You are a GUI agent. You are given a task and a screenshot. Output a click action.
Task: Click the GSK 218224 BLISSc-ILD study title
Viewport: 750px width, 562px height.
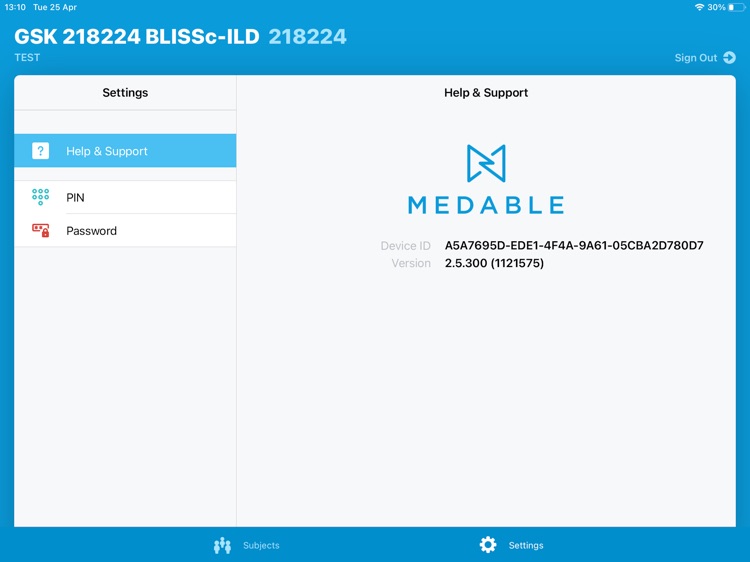tap(137, 37)
